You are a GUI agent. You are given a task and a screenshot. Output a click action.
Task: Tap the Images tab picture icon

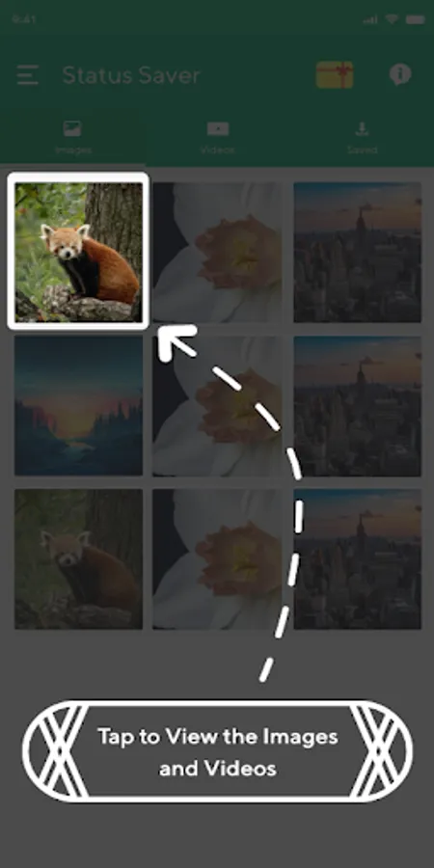click(x=72, y=129)
